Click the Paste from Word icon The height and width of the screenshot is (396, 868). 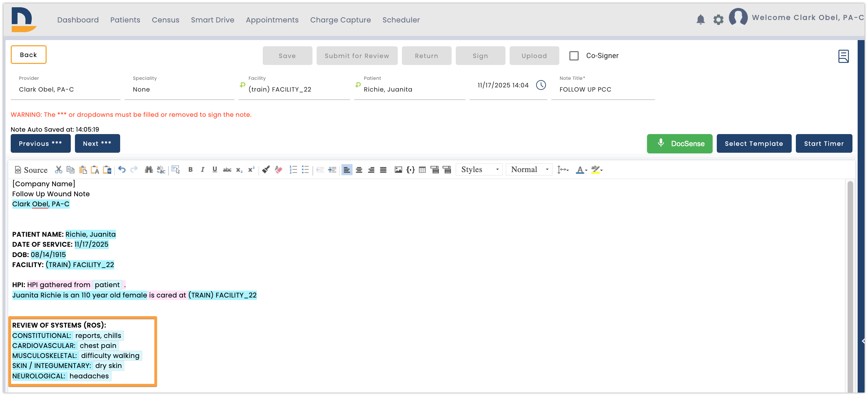tap(107, 170)
